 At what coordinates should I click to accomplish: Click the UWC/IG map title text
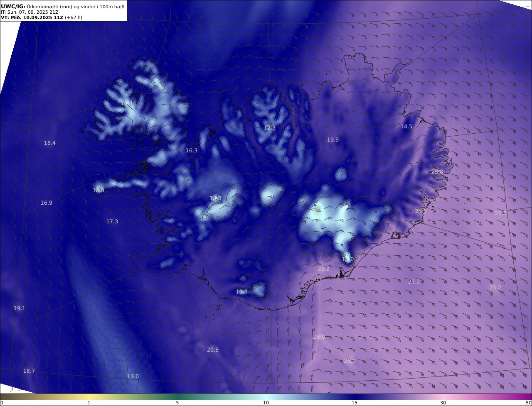pos(63,6)
